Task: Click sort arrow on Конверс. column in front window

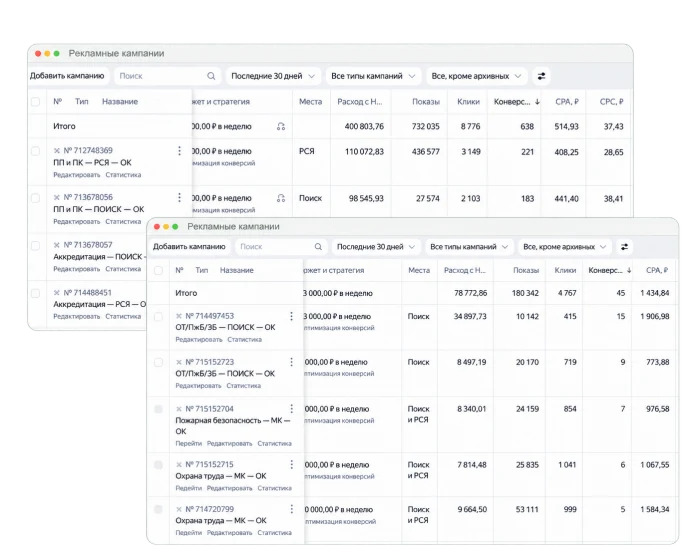Action: tap(629, 270)
